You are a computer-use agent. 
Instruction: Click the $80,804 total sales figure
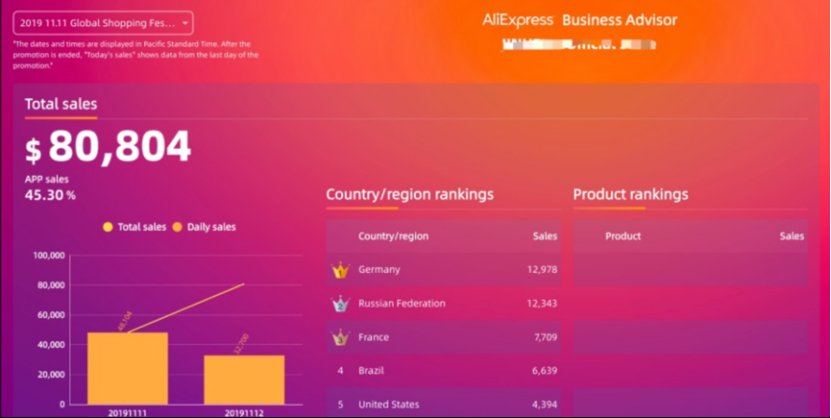108,148
